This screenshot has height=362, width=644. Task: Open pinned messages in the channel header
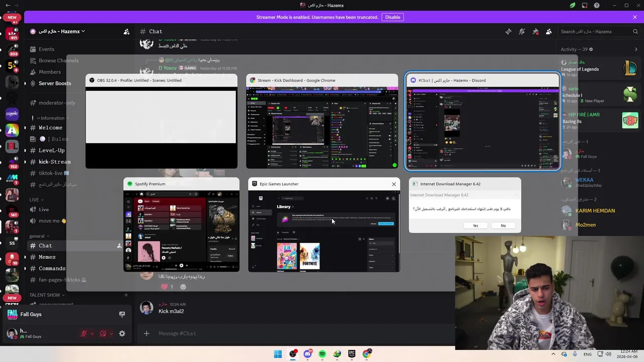[535, 31]
